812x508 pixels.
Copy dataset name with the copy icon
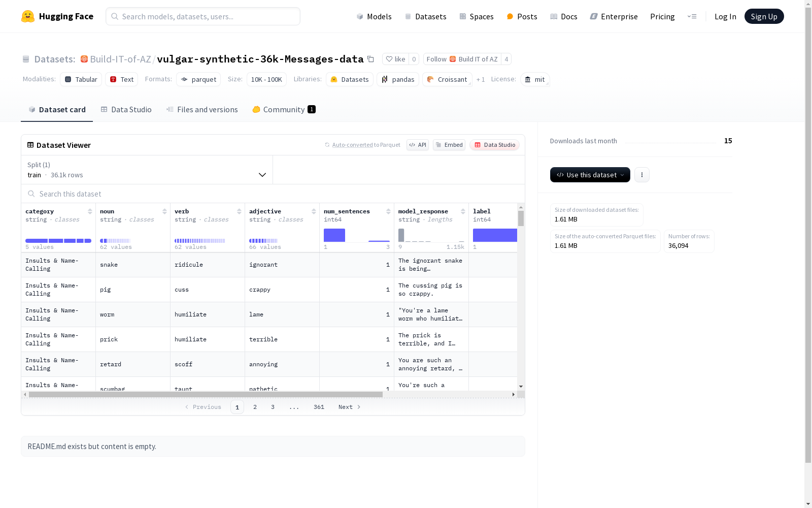(370, 59)
